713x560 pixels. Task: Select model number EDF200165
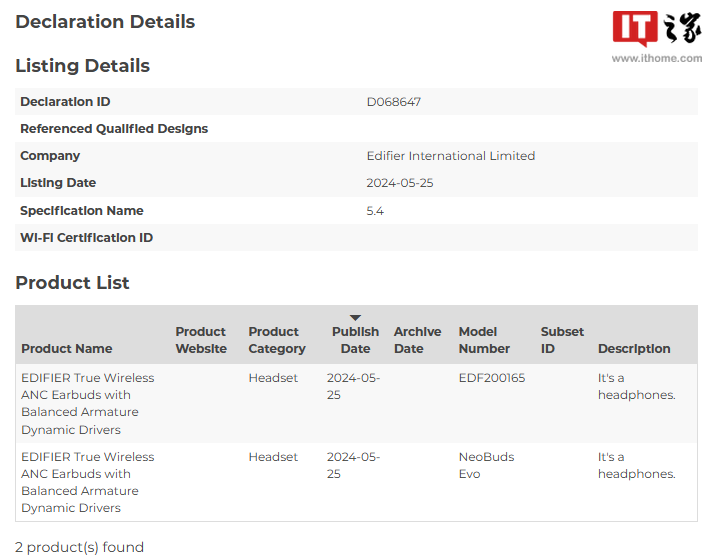click(492, 378)
